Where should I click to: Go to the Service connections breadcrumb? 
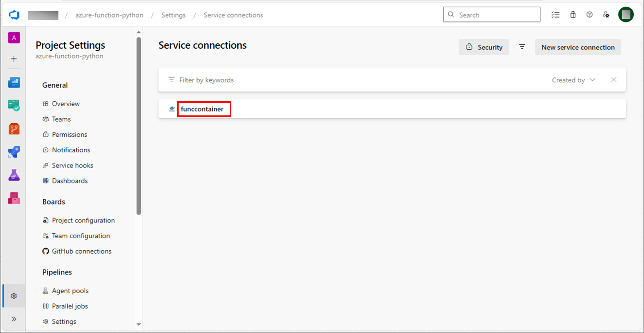click(234, 15)
